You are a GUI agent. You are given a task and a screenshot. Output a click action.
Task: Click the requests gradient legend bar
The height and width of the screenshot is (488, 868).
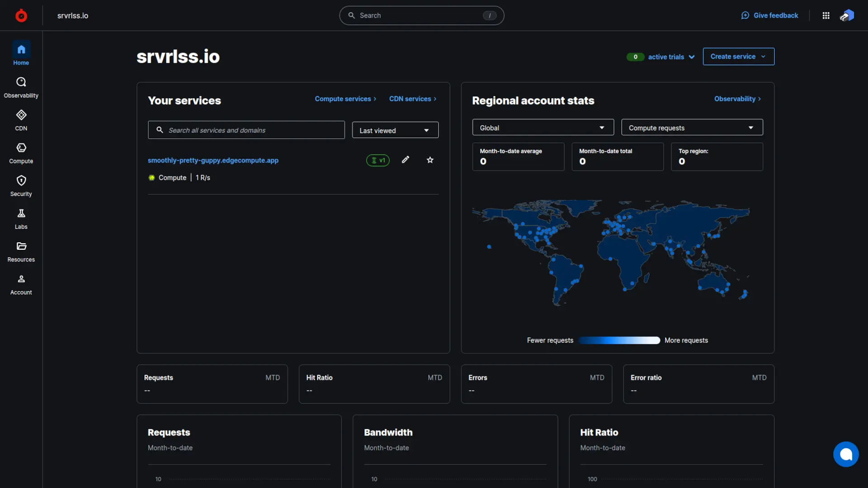(619, 340)
